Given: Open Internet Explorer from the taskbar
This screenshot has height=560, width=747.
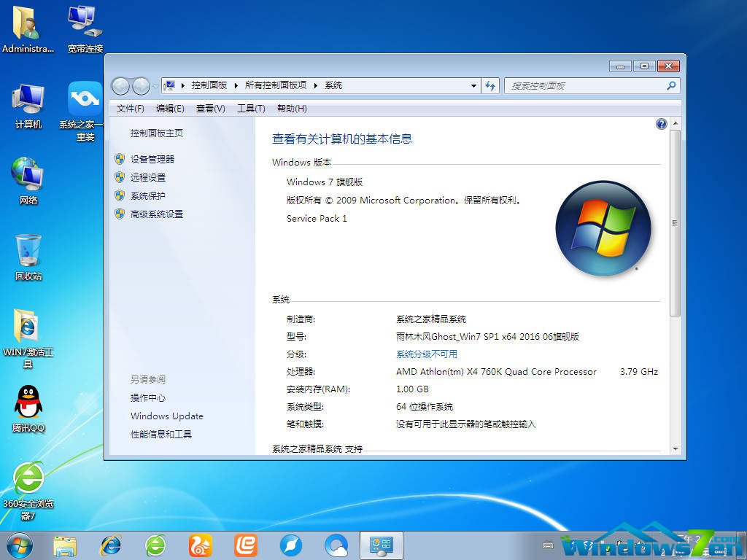Looking at the screenshot, I should [111, 545].
